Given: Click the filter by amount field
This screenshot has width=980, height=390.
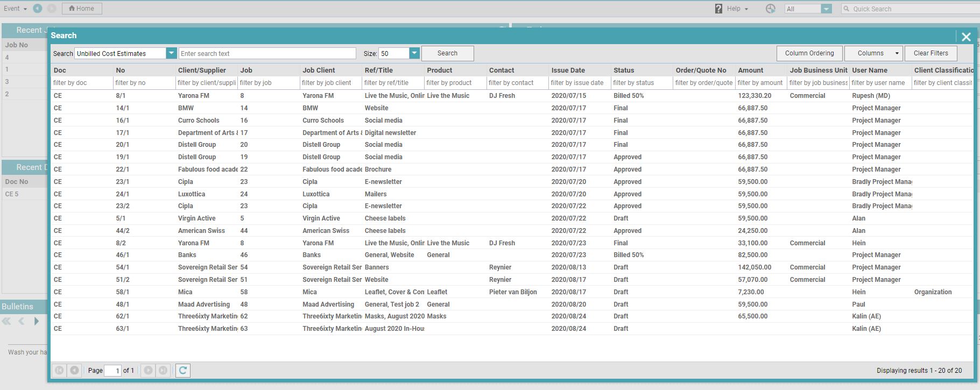Looking at the screenshot, I should tap(761, 83).
